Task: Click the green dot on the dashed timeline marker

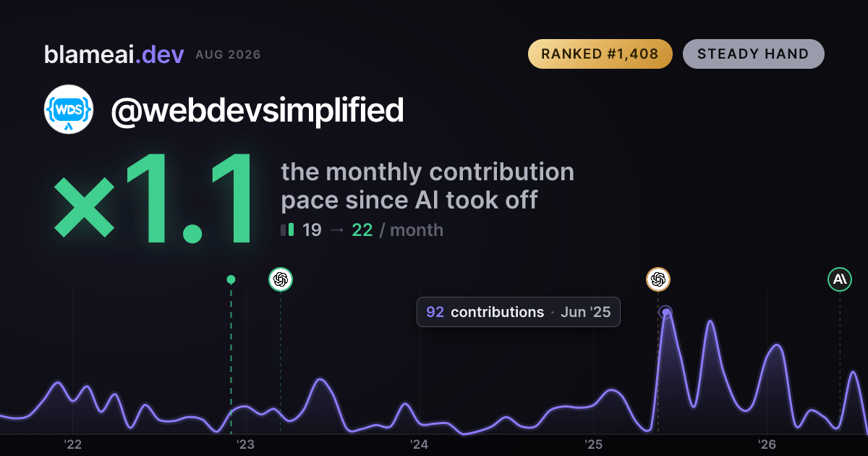Action: (231, 279)
